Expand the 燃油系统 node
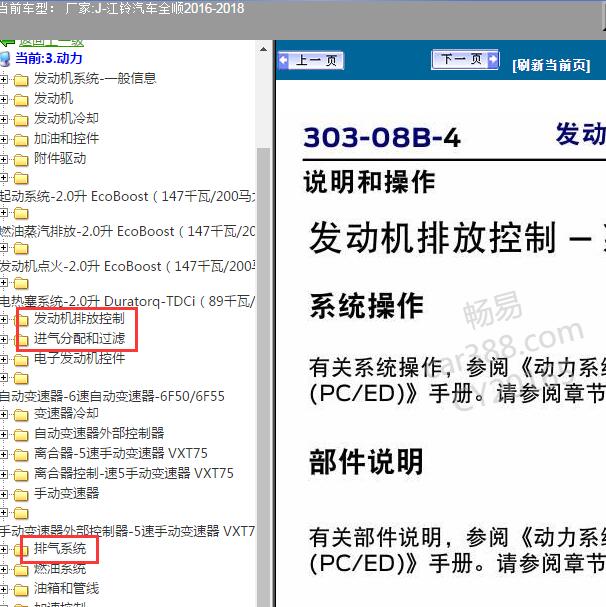 click(3, 569)
